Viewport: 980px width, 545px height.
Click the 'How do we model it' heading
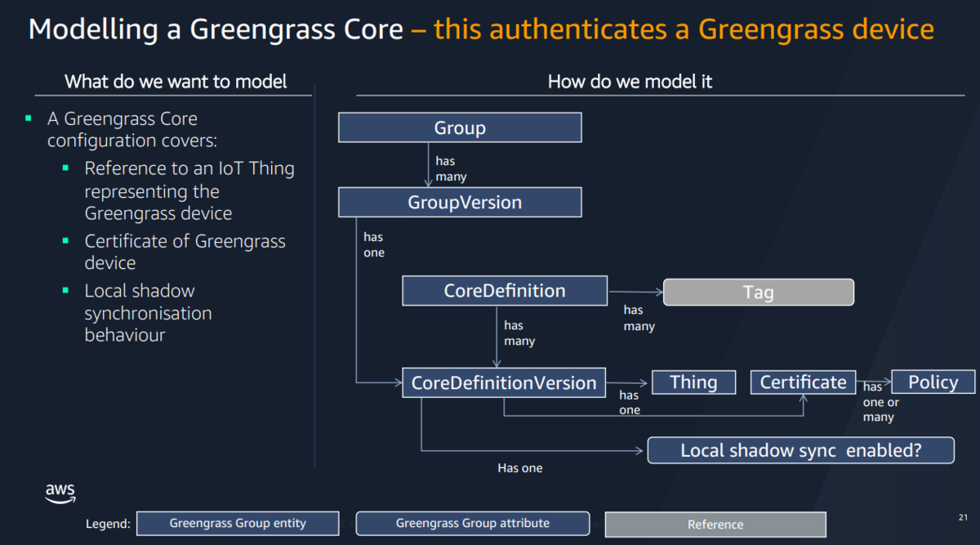tap(630, 81)
